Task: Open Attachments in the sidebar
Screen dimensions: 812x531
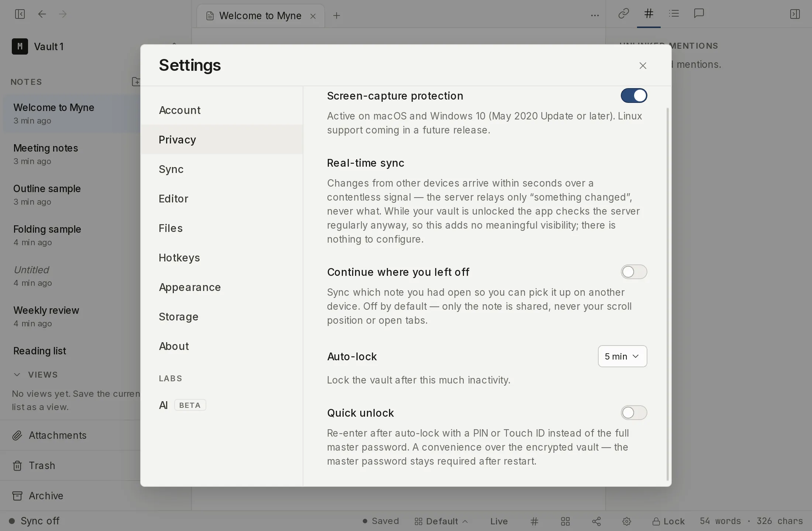Action: tap(70, 435)
